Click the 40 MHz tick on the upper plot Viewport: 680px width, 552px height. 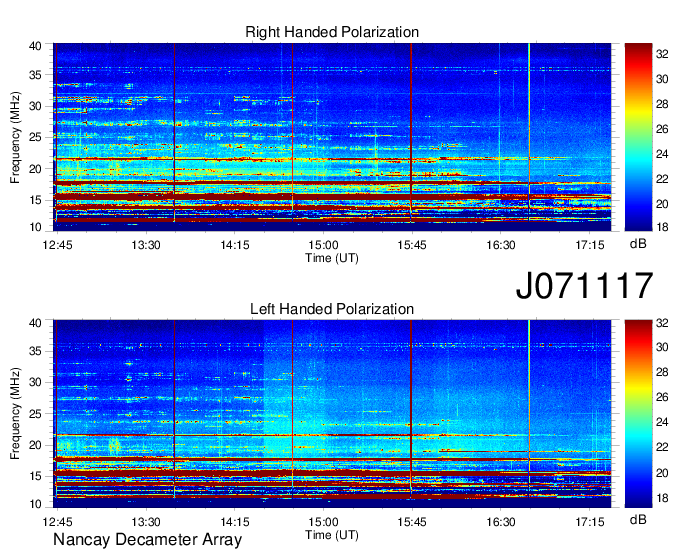[35, 46]
